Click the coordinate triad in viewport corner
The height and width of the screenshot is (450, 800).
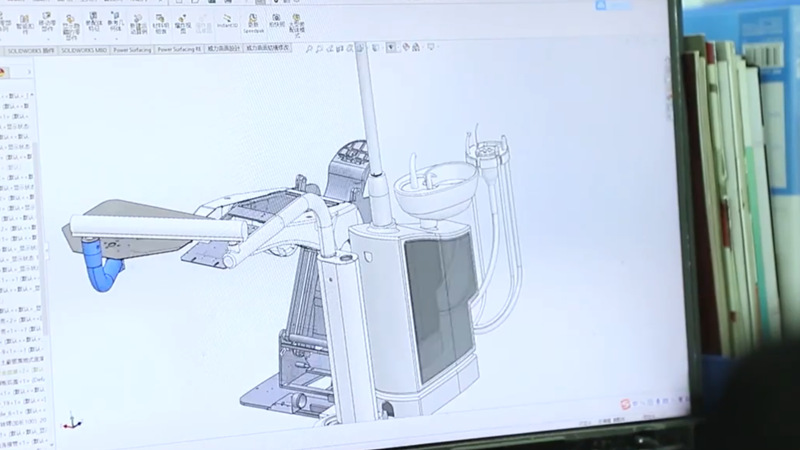tap(67, 422)
